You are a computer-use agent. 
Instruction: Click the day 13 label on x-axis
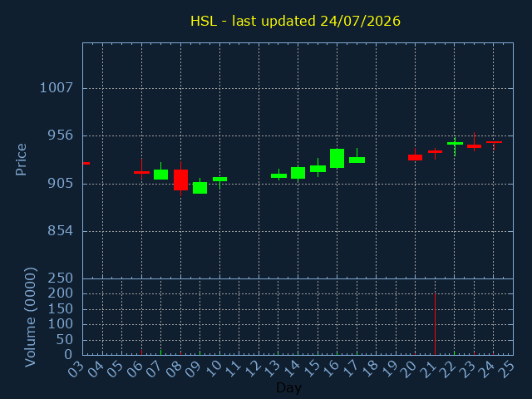pyautogui.click(x=273, y=369)
